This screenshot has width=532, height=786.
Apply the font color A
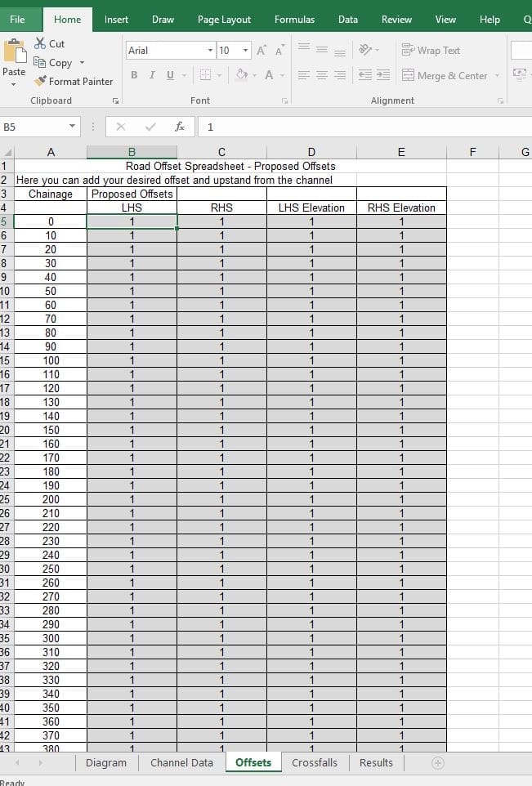pos(269,75)
